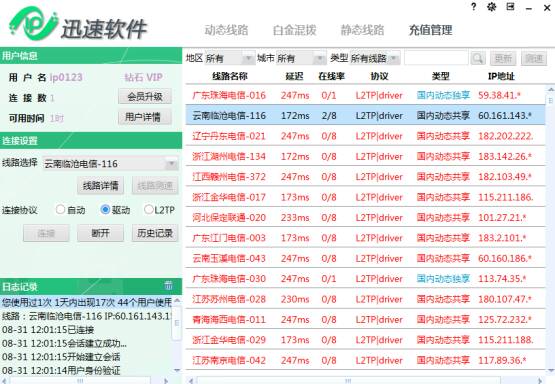
Task: Click the 用户详情 button
Action: [x=145, y=117]
